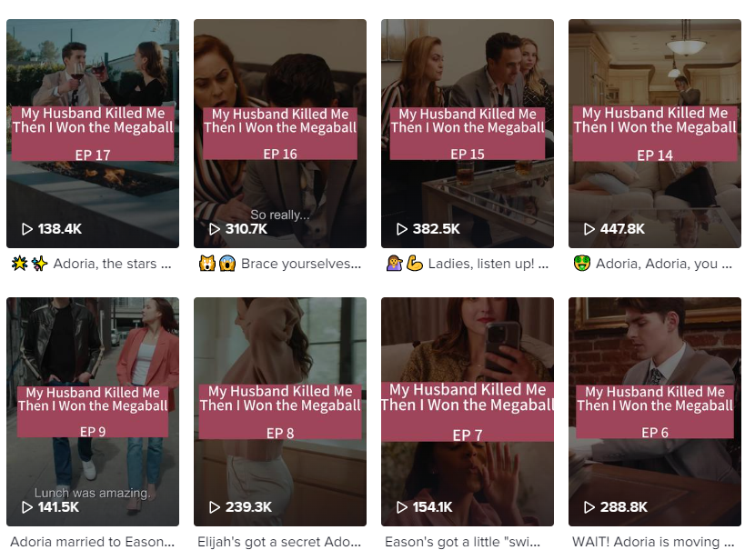
Task: Click the play icon beside 310.7K views
Action: coord(215,229)
